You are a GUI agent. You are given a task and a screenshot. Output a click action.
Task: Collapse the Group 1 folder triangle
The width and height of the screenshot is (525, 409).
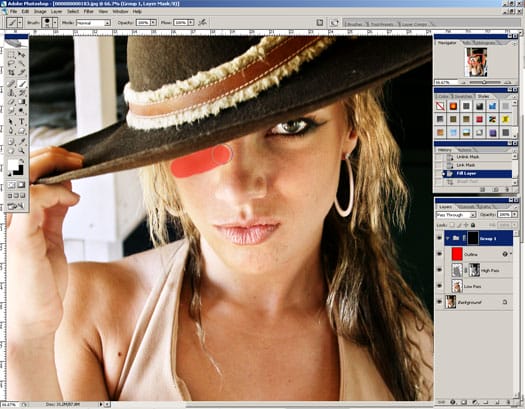448,238
